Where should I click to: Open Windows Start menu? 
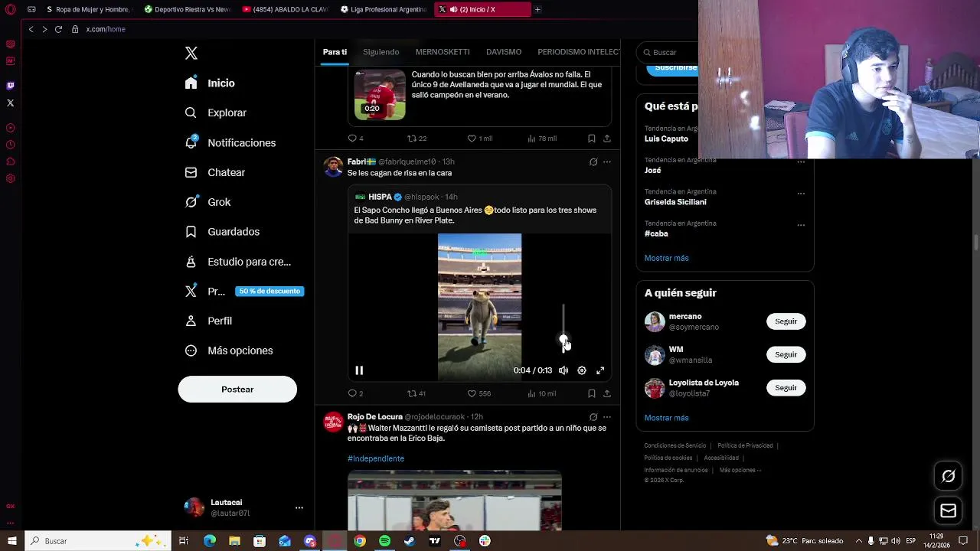point(12,541)
